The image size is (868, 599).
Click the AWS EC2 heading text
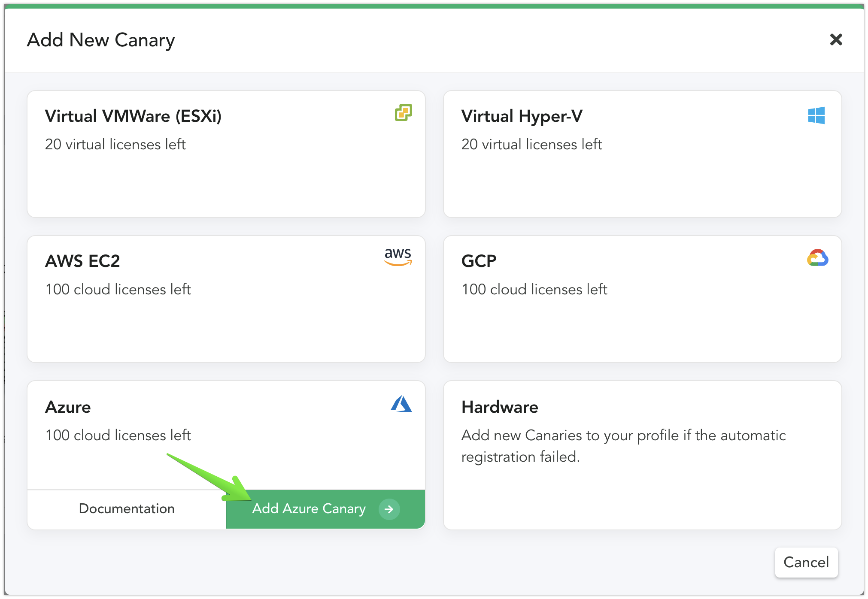click(x=82, y=261)
